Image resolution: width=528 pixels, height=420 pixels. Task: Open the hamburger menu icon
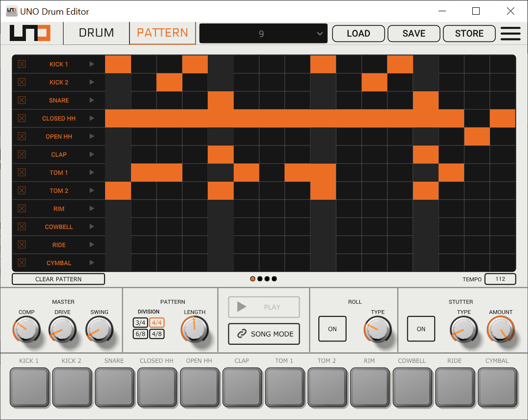[510, 33]
